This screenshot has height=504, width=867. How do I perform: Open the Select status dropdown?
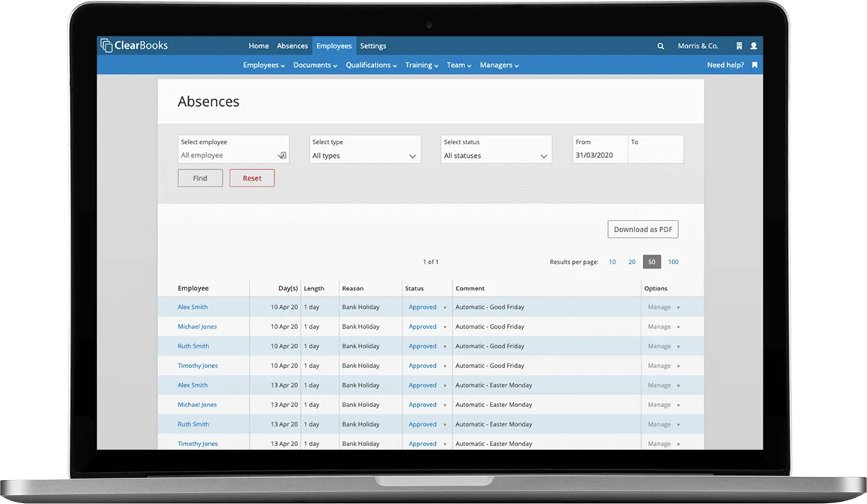pyautogui.click(x=497, y=149)
